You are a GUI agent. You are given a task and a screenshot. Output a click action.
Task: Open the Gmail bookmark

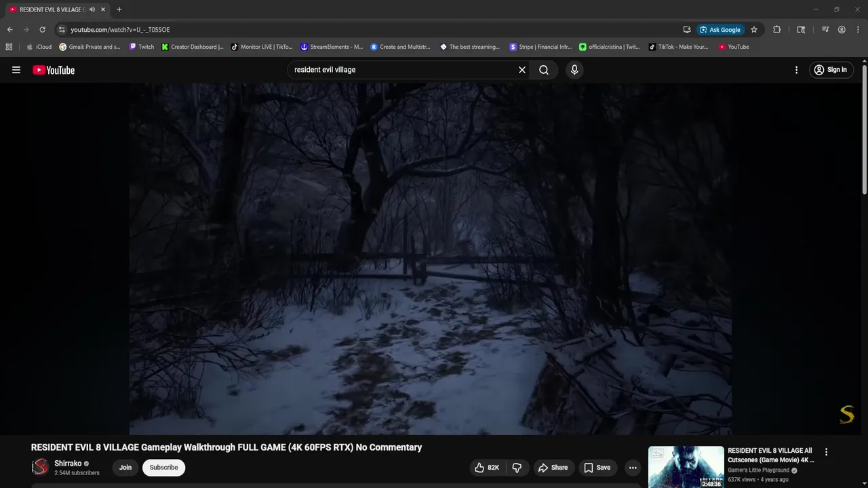pyautogui.click(x=90, y=47)
